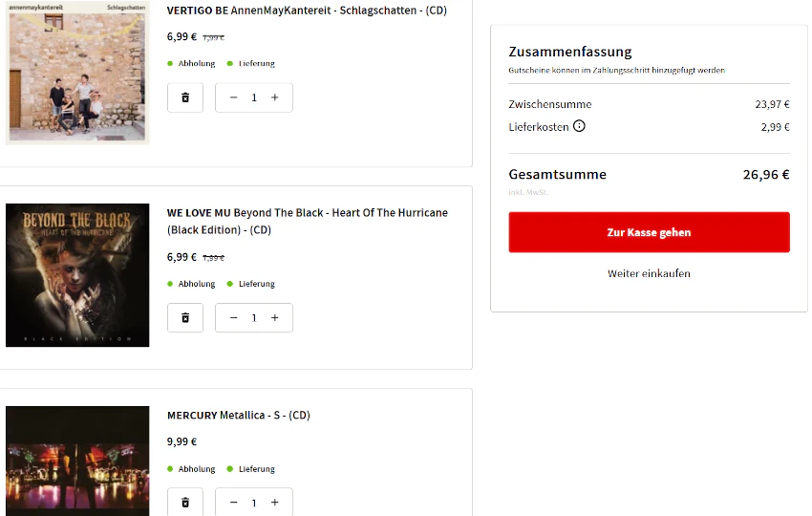Image resolution: width=812 pixels, height=516 pixels.
Task: Click trash icon for Metallica S CD
Action: click(185, 502)
